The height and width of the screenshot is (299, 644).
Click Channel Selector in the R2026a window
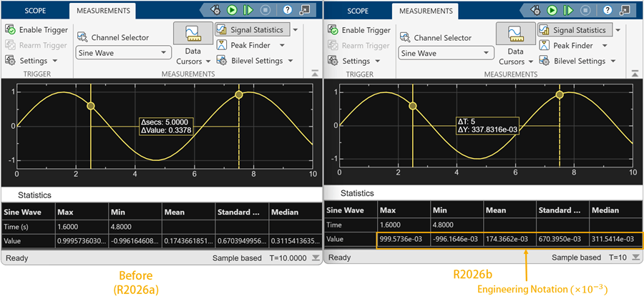tap(113, 37)
